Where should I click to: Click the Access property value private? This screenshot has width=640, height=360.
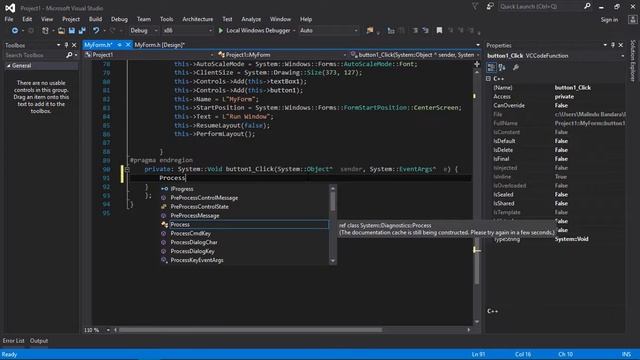[x=564, y=97]
